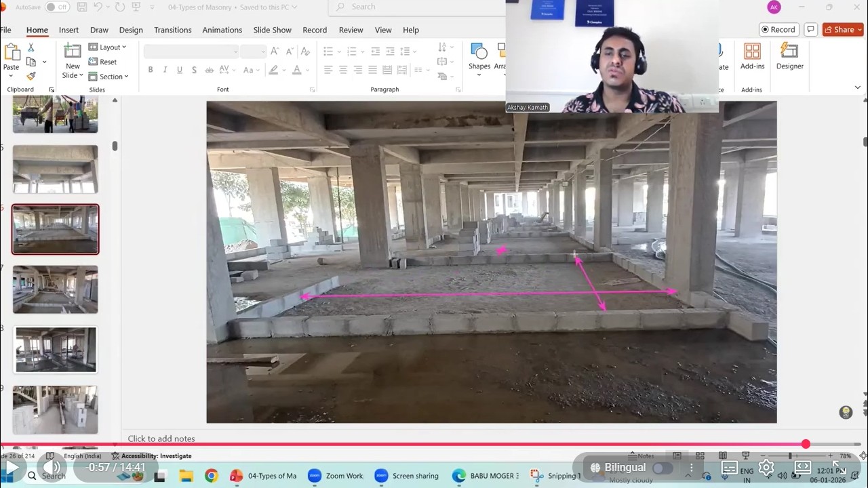Image resolution: width=868 pixels, height=488 pixels.
Task: Underline the selected text
Action: [180, 70]
